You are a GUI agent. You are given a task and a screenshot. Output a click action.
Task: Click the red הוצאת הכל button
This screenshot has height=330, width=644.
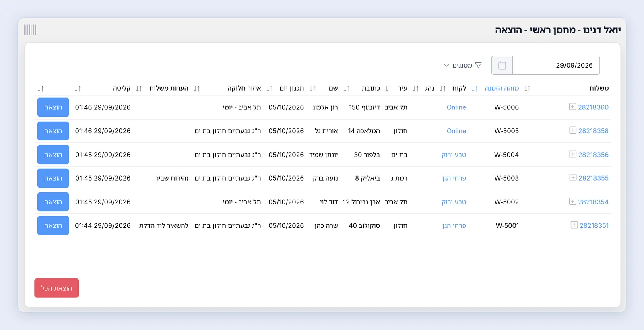pos(57,288)
